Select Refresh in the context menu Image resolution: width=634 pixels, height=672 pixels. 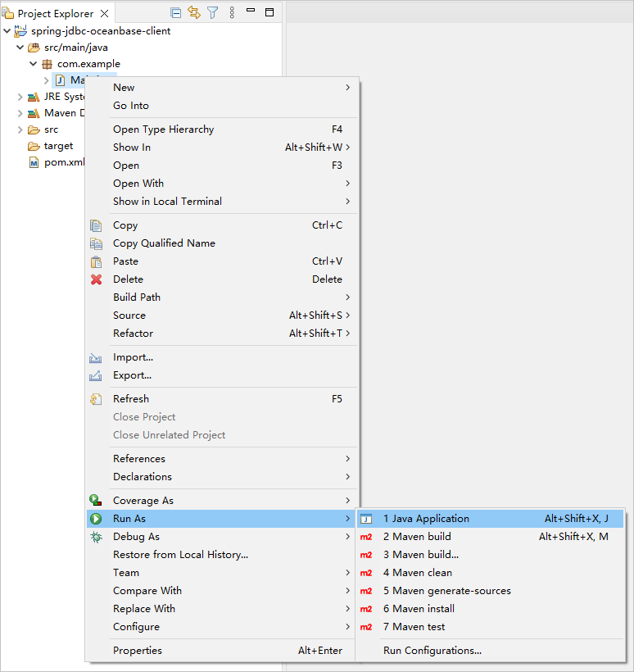tap(131, 399)
